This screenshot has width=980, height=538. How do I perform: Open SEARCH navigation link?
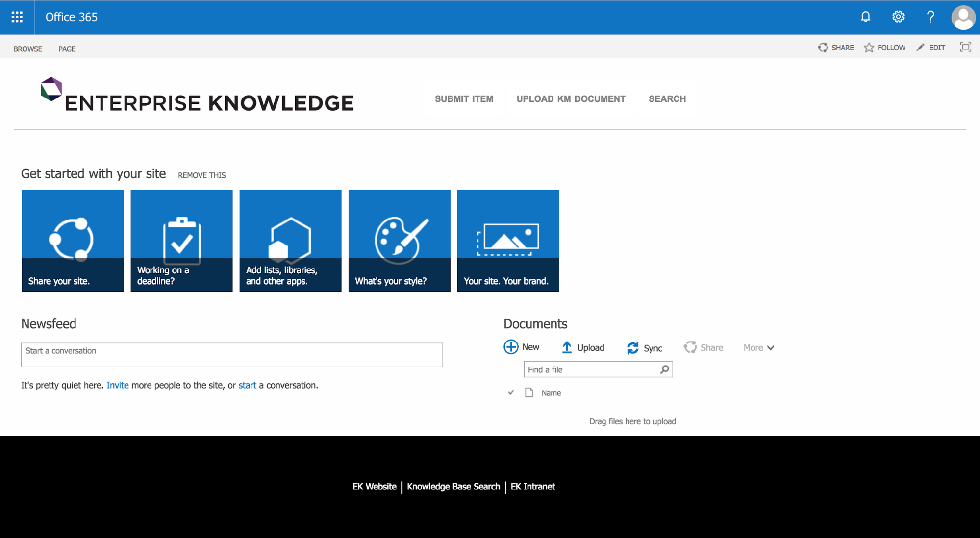pos(667,99)
